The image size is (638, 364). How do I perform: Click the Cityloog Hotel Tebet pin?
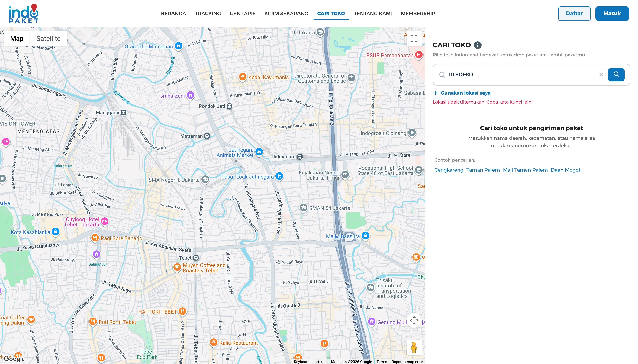click(x=105, y=221)
